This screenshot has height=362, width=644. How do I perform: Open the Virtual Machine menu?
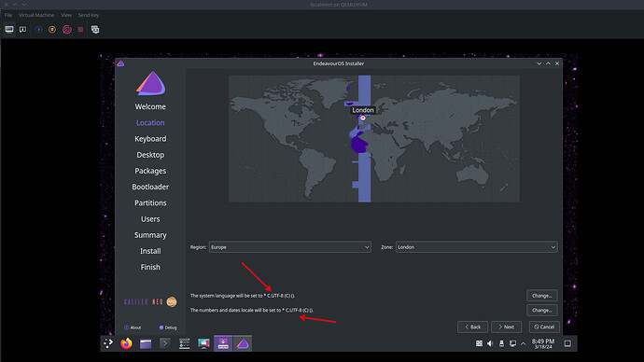(36, 15)
